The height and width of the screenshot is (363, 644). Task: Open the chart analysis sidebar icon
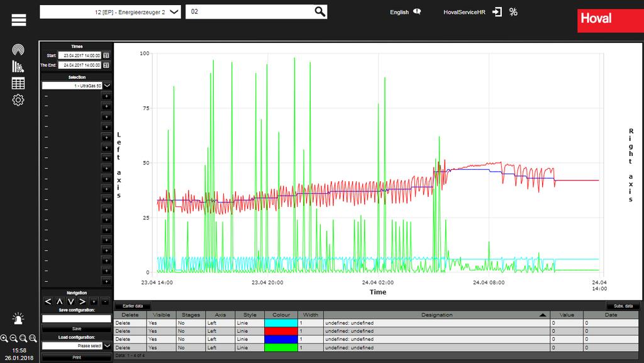(x=18, y=67)
